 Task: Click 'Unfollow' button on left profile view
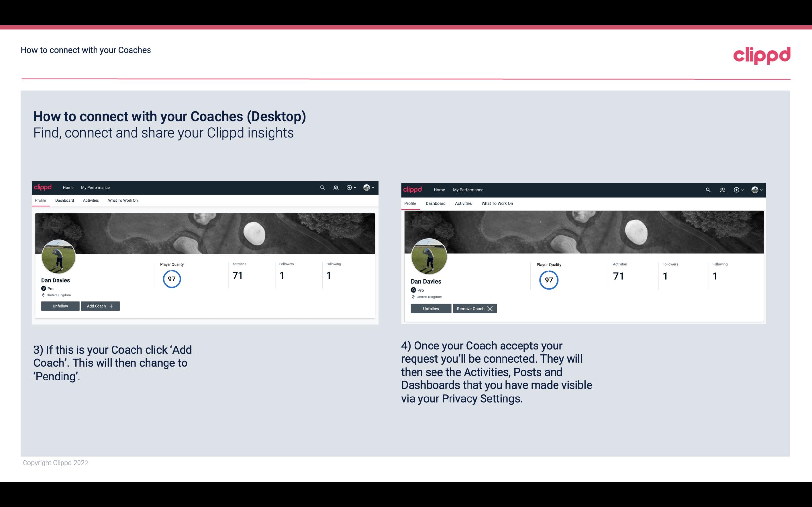[60, 306]
